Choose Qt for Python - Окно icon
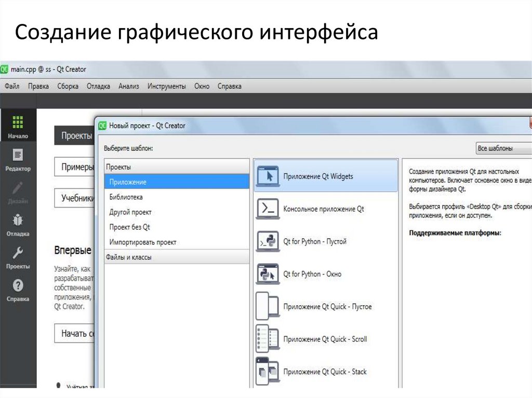Screen dimensions: 532x398 [268, 274]
